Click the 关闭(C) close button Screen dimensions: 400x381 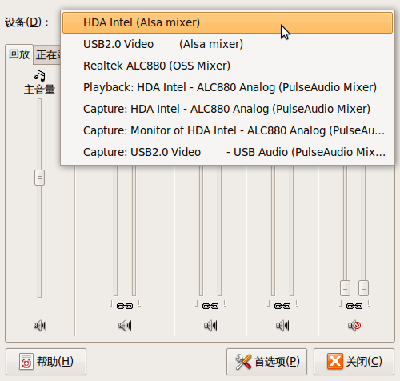pyautogui.click(x=354, y=361)
